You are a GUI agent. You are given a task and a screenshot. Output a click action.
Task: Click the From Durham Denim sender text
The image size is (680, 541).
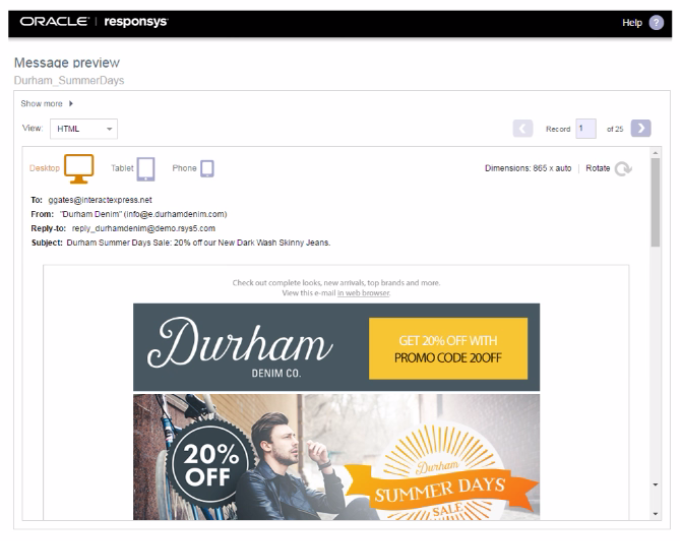(144, 214)
